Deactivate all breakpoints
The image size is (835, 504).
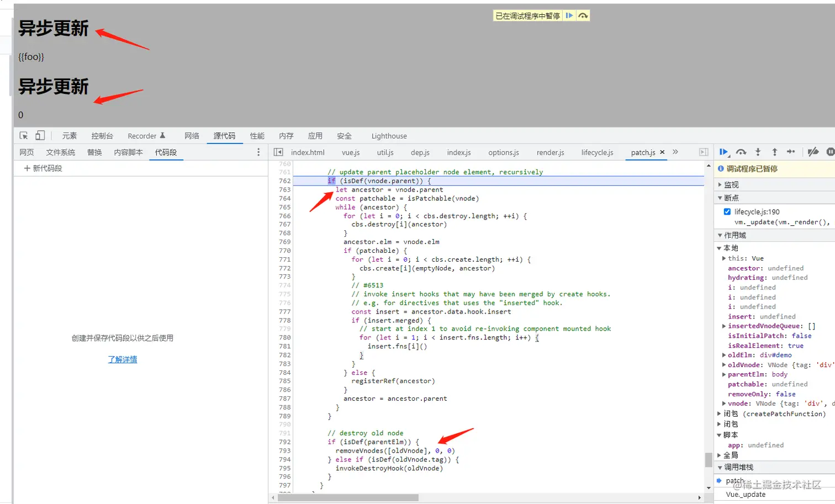click(x=813, y=152)
